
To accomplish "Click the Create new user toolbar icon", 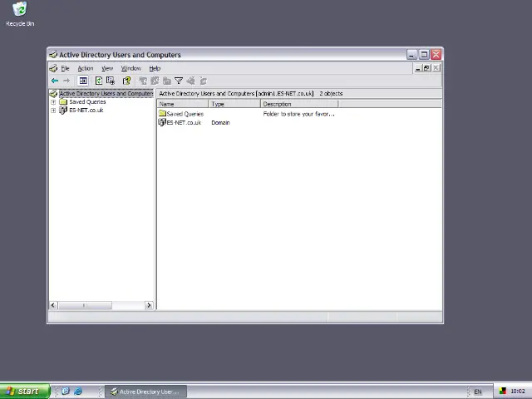I will pyautogui.click(x=143, y=81).
